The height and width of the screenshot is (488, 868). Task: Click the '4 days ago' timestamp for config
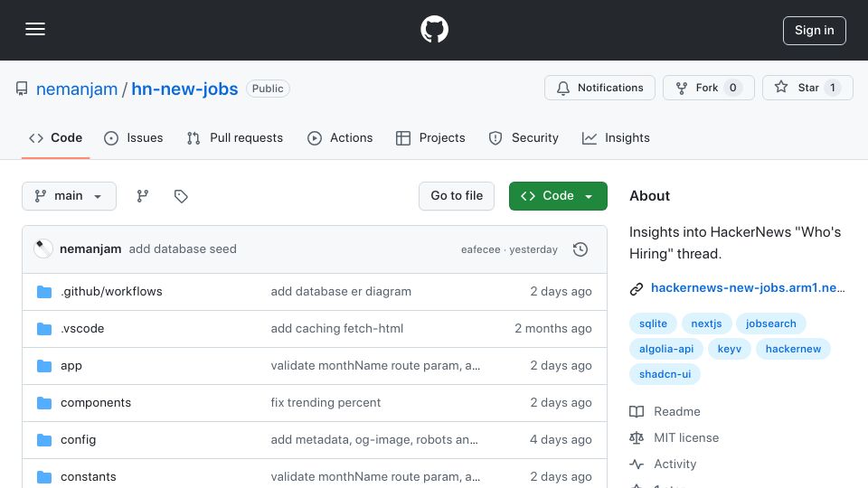(561, 440)
